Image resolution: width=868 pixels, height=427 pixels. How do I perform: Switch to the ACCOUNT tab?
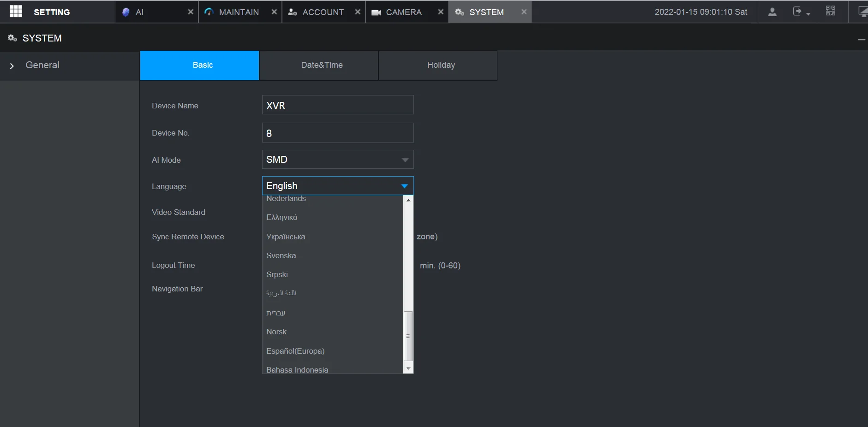(x=324, y=12)
